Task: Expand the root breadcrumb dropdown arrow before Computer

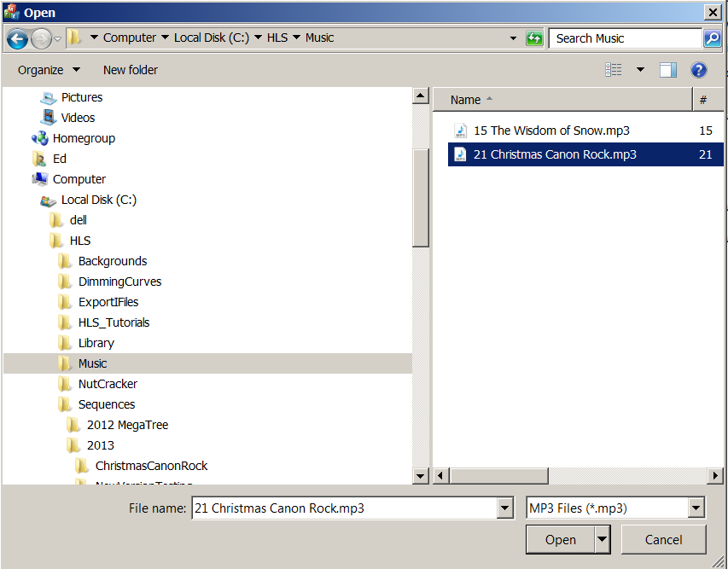Action: [94, 38]
